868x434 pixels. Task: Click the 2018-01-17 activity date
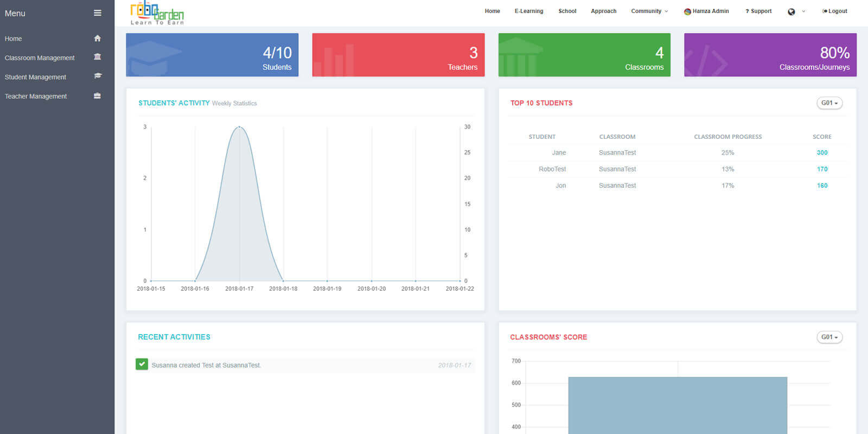coord(455,365)
